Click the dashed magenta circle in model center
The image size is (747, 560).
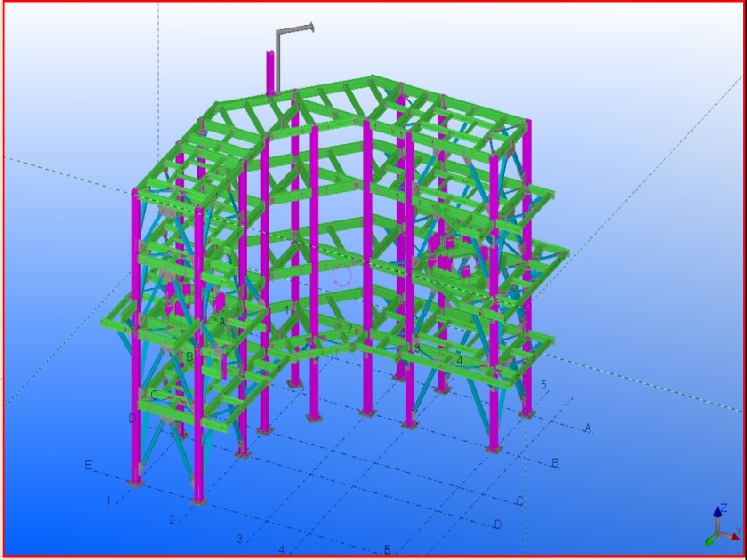344,276
